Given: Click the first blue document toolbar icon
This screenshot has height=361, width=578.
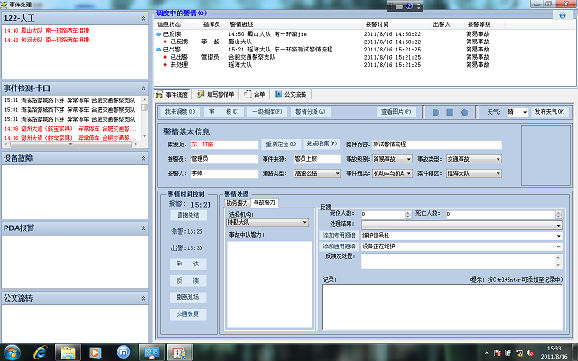Looking at the screenshot, I should coord(436,112).
